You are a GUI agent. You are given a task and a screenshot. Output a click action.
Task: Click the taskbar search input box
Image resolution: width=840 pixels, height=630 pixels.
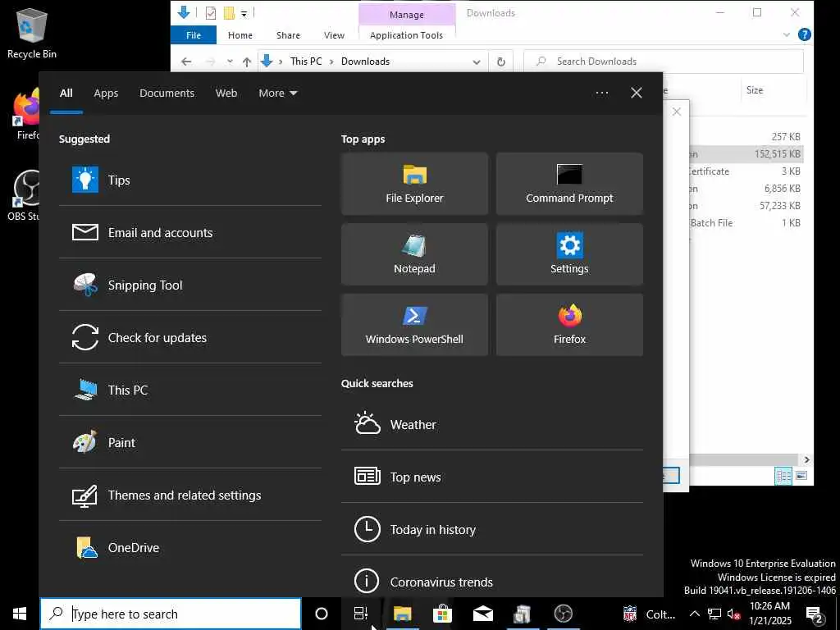(171, 614)
